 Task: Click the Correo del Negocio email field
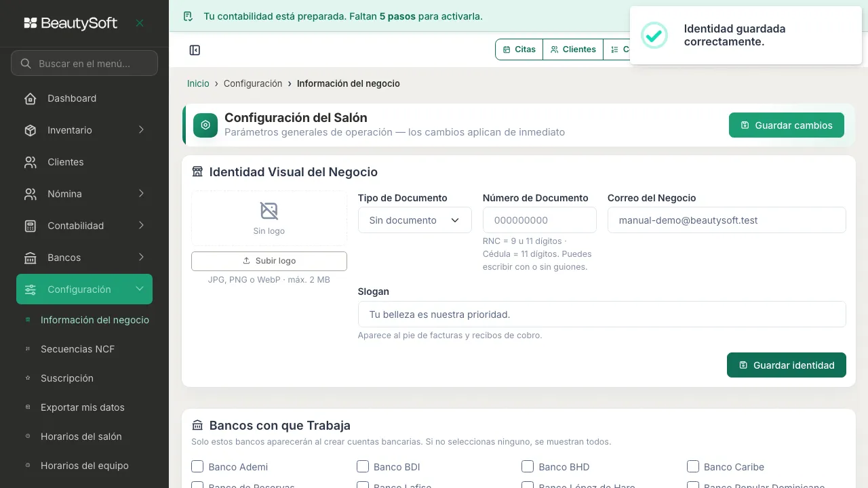click(x=727, y=220)
